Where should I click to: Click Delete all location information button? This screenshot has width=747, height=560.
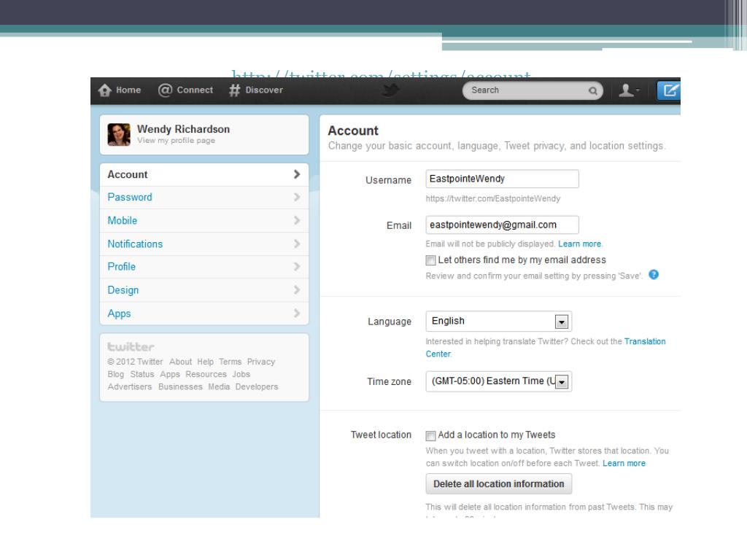[x=499, y=484]
